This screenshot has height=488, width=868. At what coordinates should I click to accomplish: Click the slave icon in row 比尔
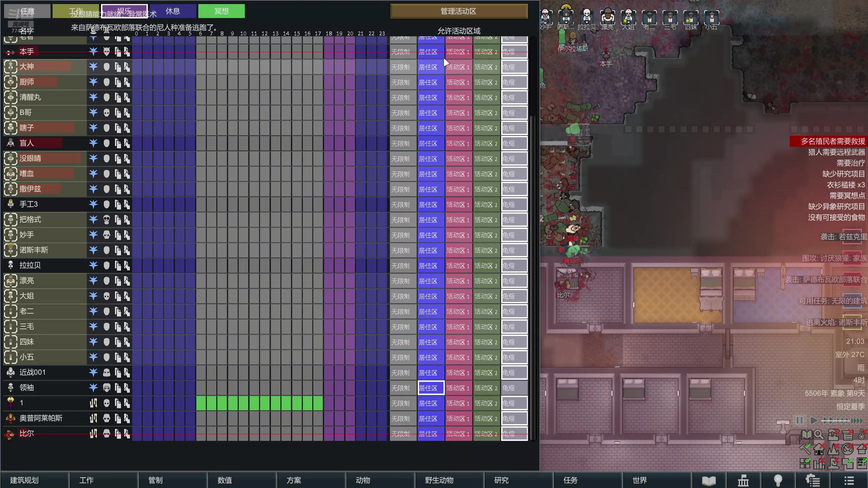pyautogui.click(x=93, y=433)
